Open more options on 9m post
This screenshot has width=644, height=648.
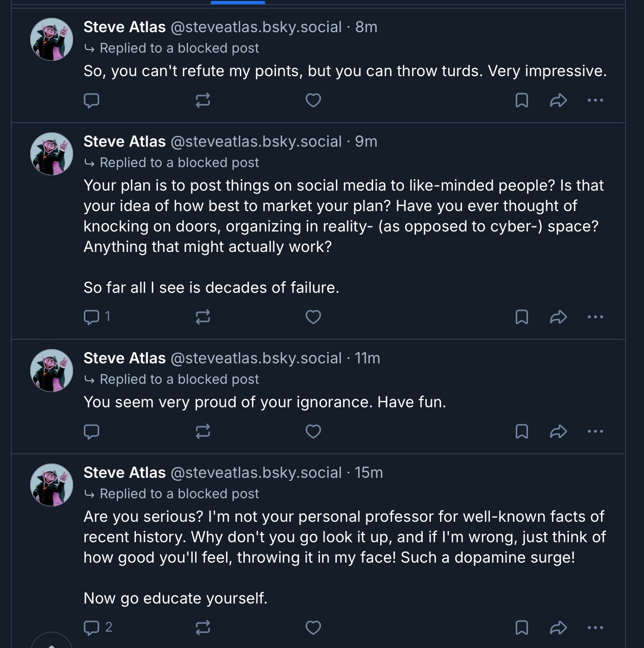coord(595,317)
